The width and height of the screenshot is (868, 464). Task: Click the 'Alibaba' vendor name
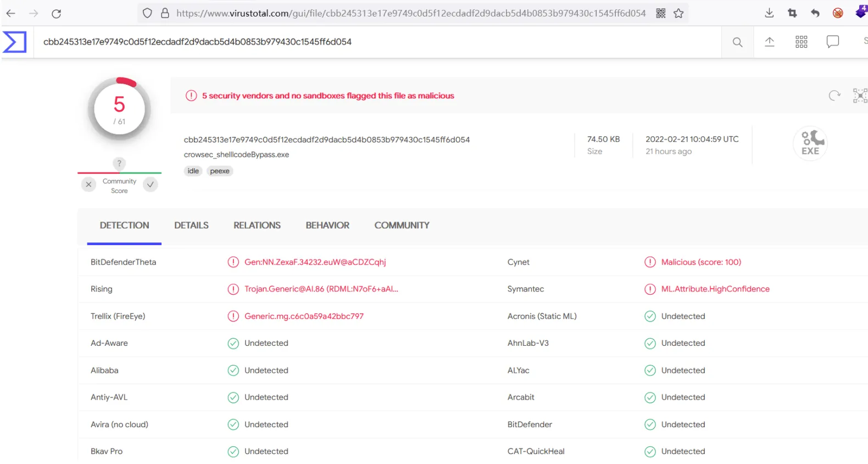click(x=104, y=371)
